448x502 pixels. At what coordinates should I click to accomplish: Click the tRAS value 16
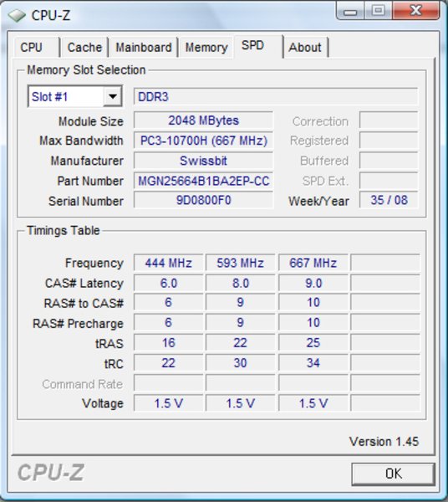(x=168, y=343)
